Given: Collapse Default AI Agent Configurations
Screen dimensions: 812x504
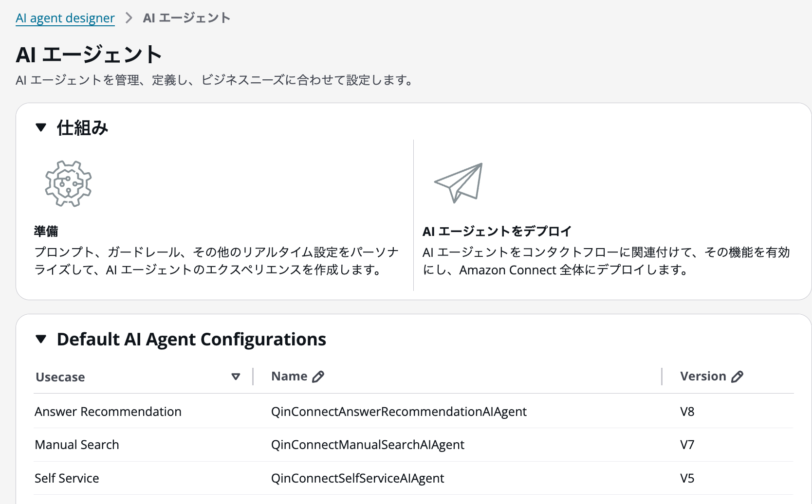Looking at the screenshot, I should coord(41,339).
